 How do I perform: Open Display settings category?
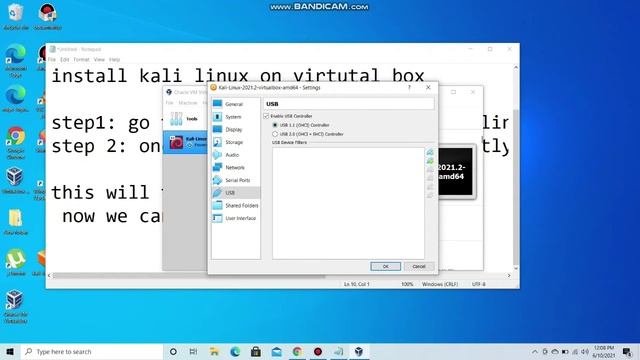[235, 129]
